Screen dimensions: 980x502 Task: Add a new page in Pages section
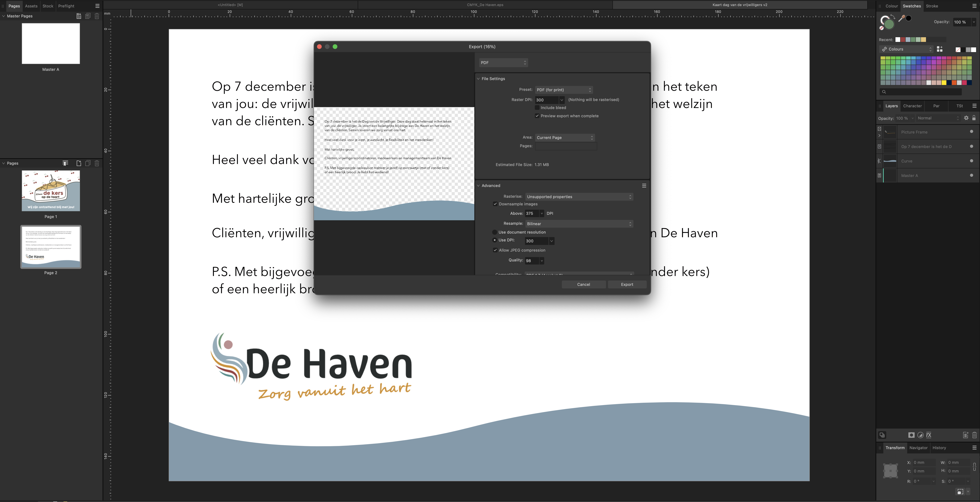[x=79, y=163]
